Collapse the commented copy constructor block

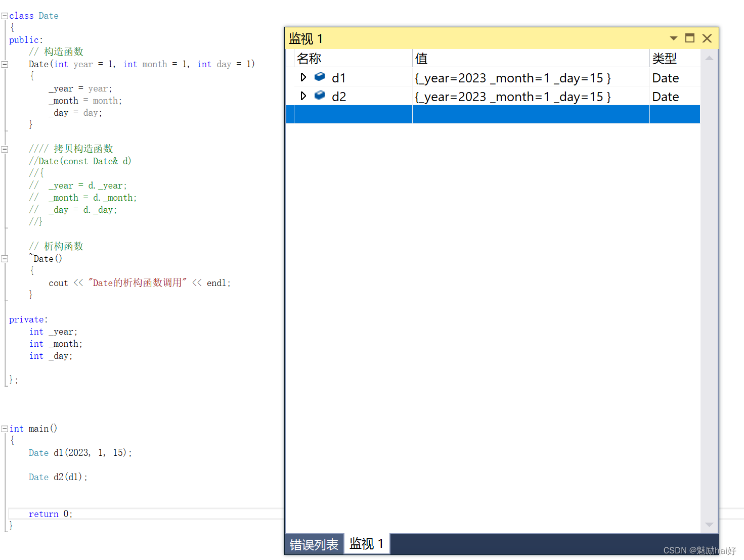click(x=5, y=149)
